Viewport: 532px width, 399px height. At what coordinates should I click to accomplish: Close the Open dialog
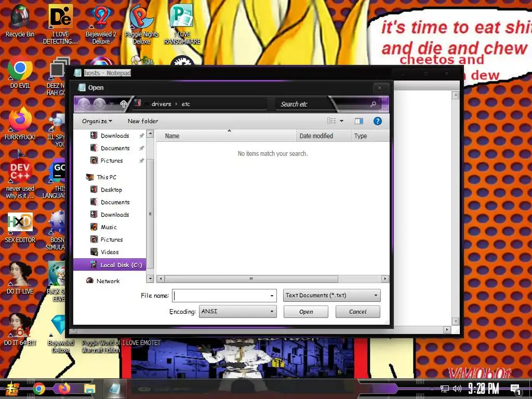click(x=380, y=88)
